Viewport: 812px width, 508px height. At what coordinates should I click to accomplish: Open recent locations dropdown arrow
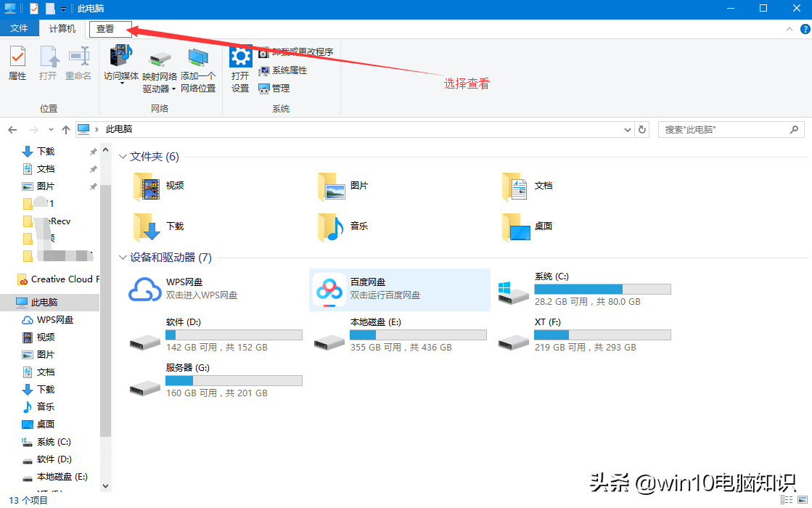click(x=51, y=129)
